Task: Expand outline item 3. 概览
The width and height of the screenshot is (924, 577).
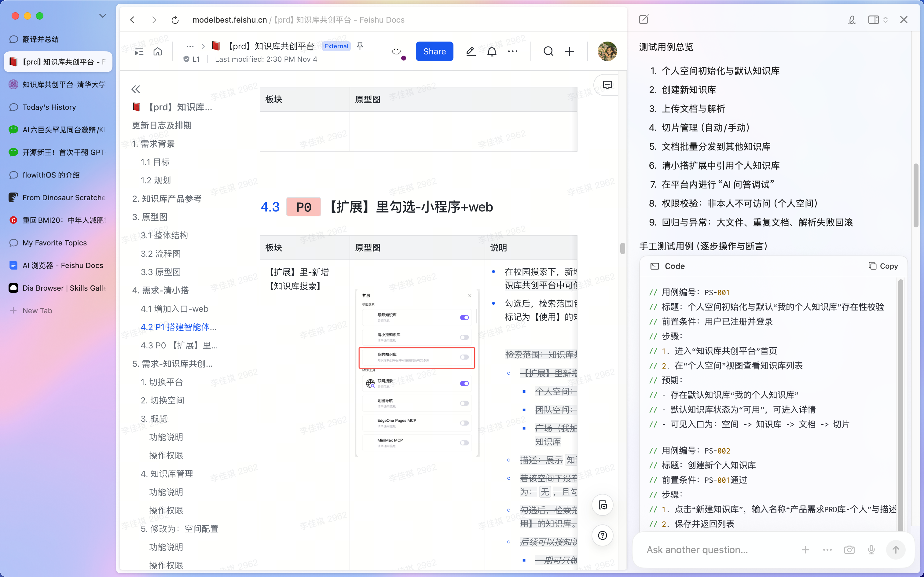Action: pos(154,419)
